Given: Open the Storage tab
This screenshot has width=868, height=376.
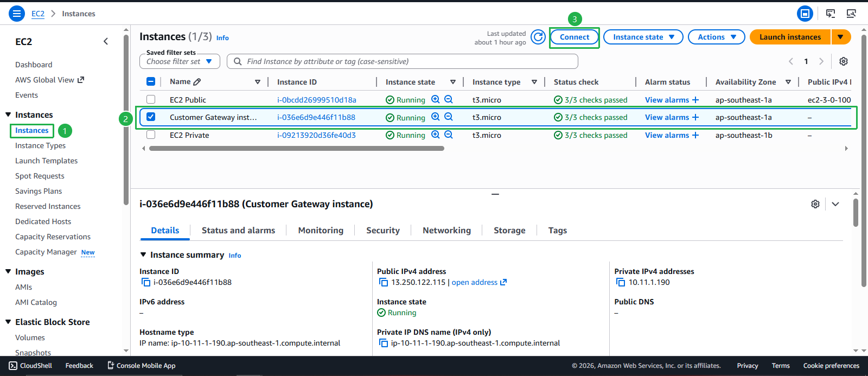Looking at the screenshot, I should click(509, 231).
